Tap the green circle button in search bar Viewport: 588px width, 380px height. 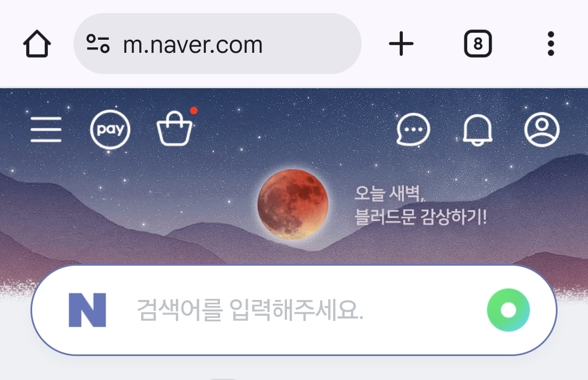pos(508,310)
